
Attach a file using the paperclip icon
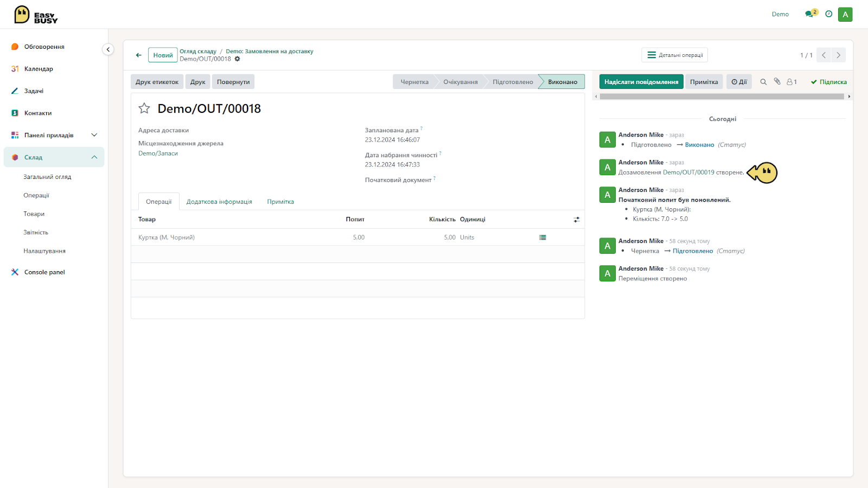pyautogui.click(x=777, y=82)
